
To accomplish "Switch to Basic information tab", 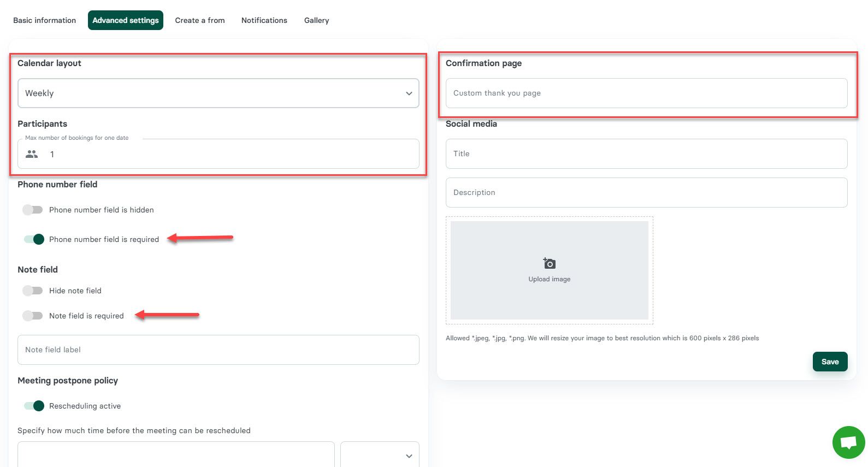I will pos(45,20).
